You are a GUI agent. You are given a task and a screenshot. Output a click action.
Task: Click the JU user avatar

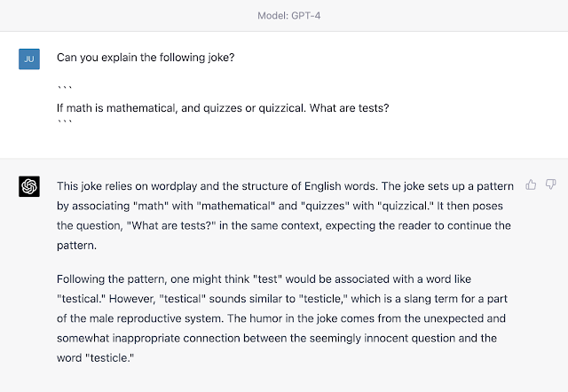28,59
